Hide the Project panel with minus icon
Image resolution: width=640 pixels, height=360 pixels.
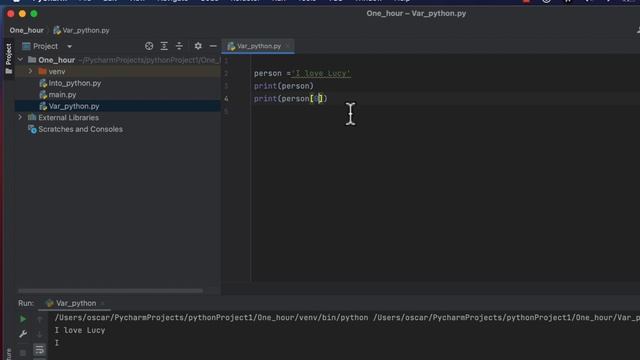[213, 46]
